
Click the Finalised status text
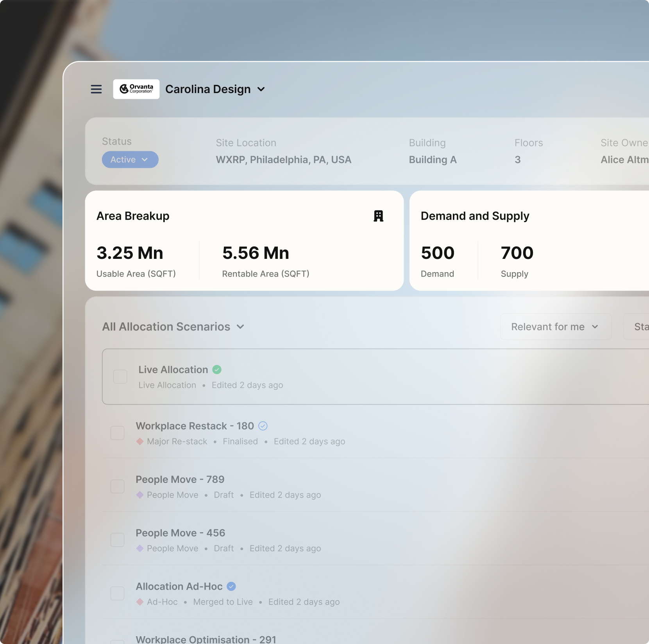(240, 441)
